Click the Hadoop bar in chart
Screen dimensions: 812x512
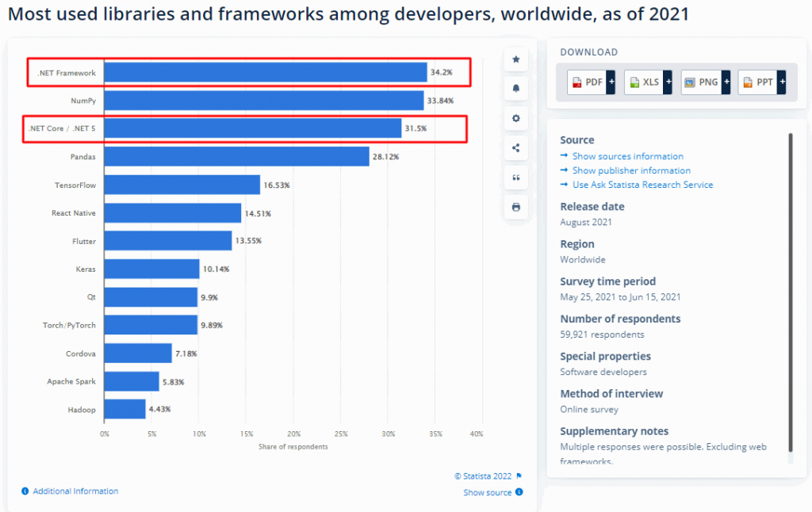pos(124,409)
